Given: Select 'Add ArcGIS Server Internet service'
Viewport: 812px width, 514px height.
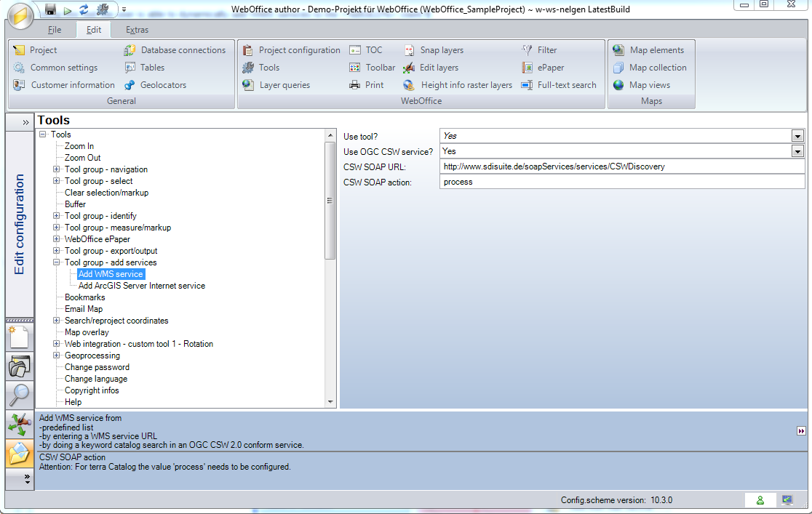Looking at the screenshot, I should [141, 285].
